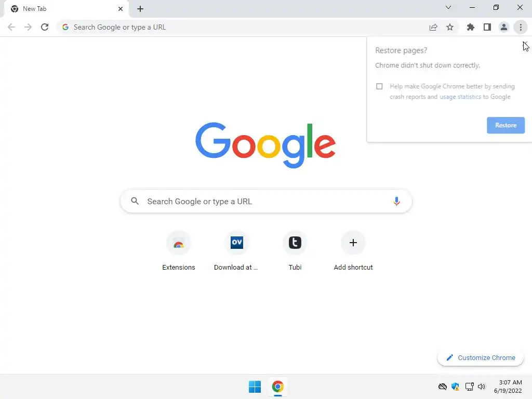
Task: Open the cloud sync tray icon
Action: coord(443,387)
